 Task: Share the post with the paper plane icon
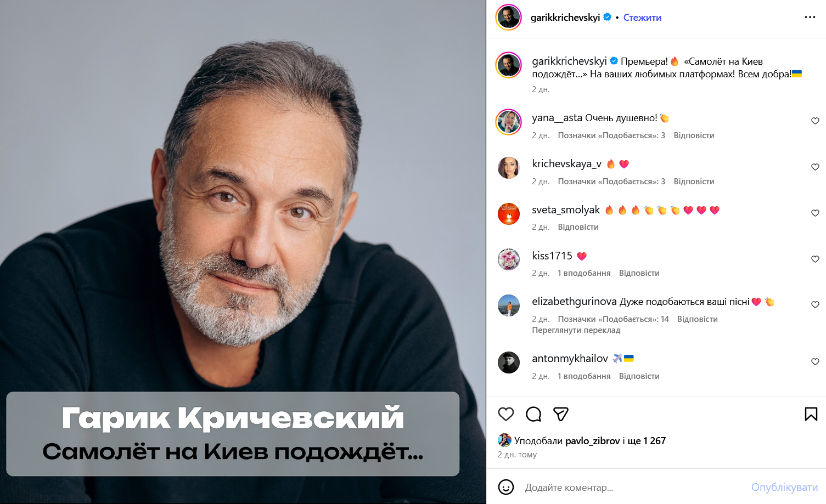click(x=560, y=414)
